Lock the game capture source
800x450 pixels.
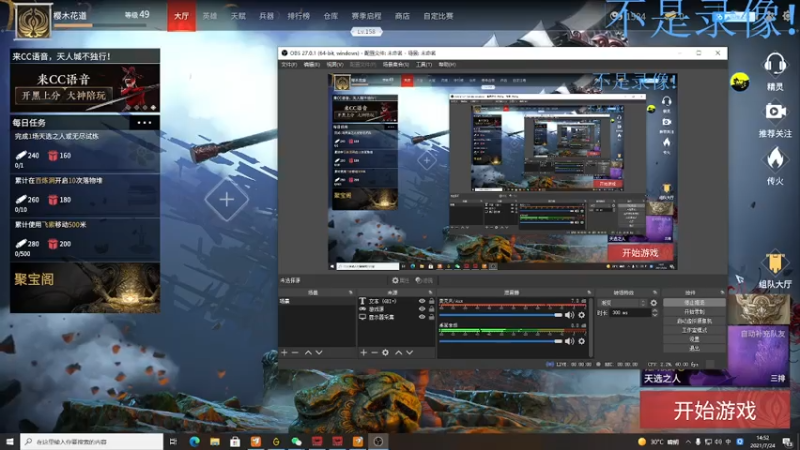432,309
